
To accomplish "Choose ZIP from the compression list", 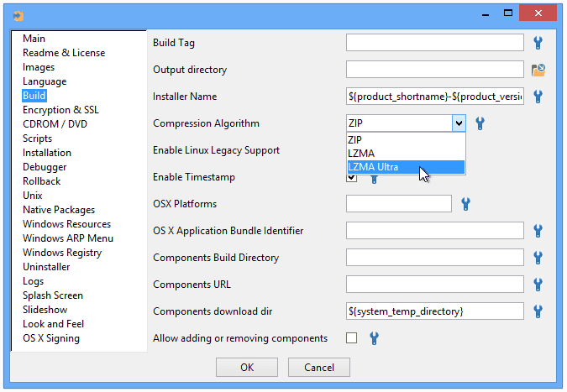I will pos(406,140).
